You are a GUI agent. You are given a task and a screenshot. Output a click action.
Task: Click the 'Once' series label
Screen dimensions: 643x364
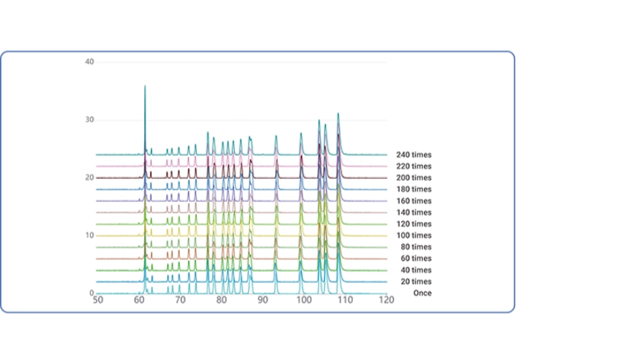click(x=422, y=293)
